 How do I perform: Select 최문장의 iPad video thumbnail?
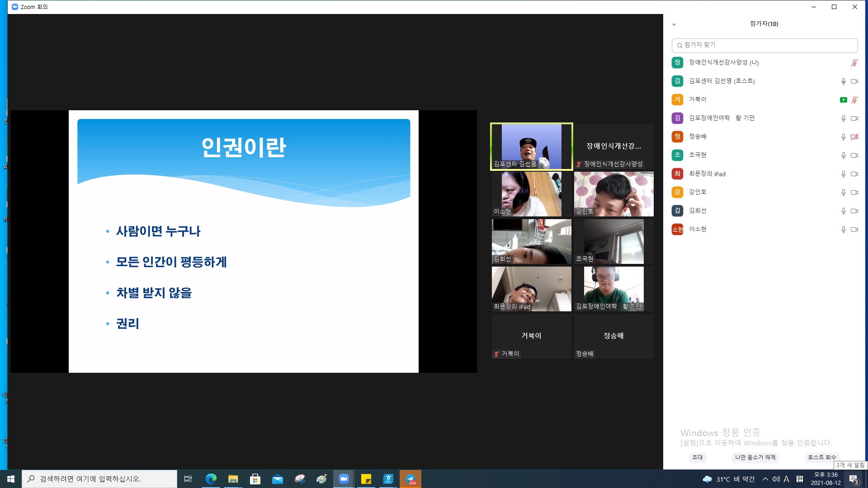[x=531, y=289]
